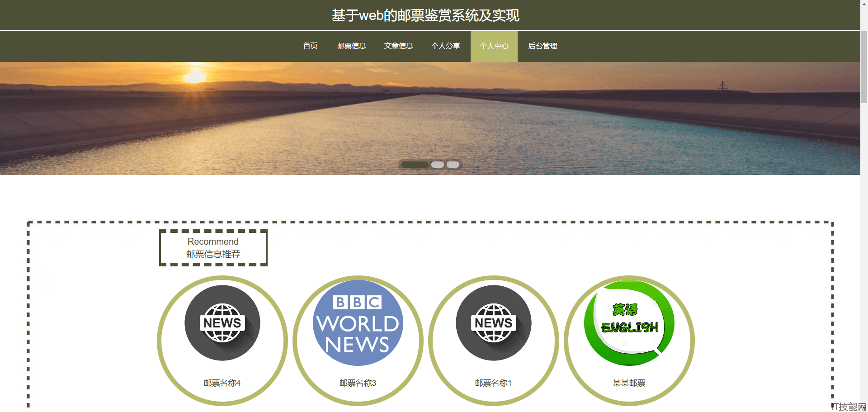
Task: Click the Recommend 邮票信息推荐 heading box
Action: tap(213, 248)
